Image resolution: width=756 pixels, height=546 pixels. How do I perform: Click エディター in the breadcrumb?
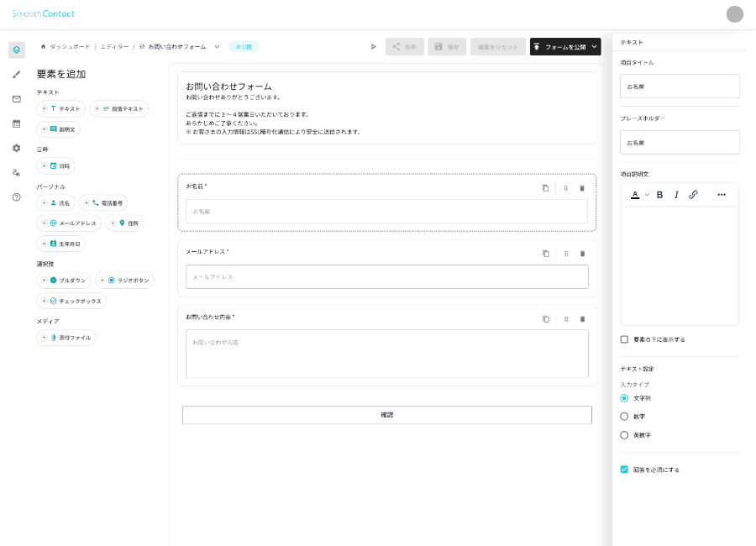114,47
